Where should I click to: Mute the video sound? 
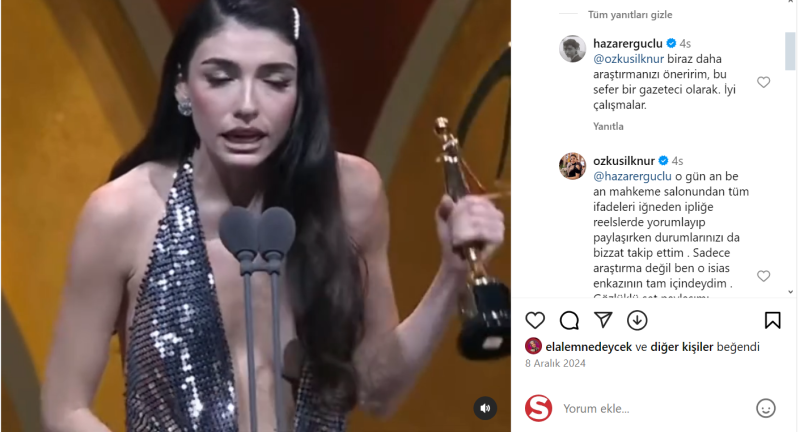click(x=485, y=408)
